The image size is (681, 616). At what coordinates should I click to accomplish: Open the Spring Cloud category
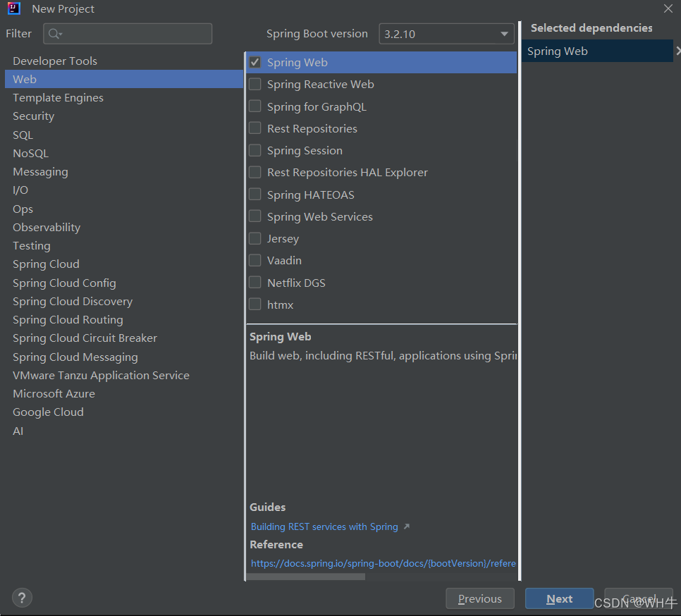(x=124, y=264)
